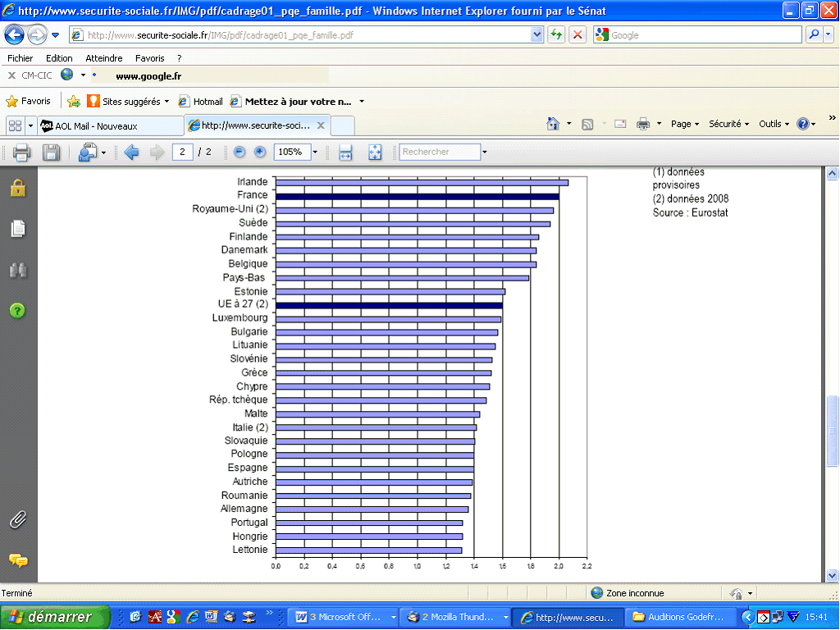Click the PDF print icon
The image size is (840, 630).
coord(21,152)
